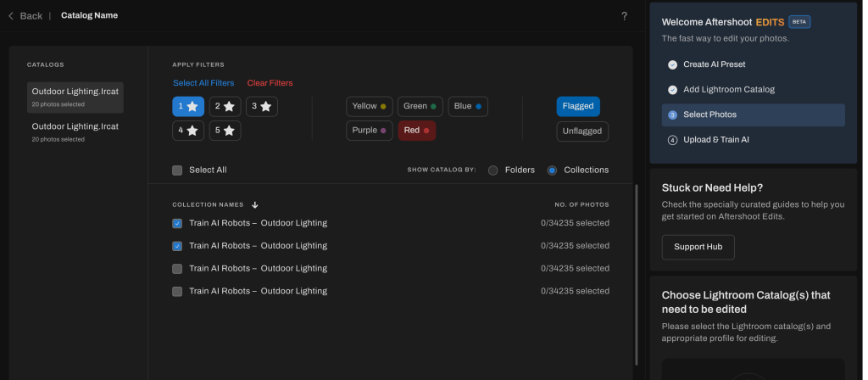The width and height of the screenshot is (868, 380).
Task: Disable the Red color label filter
Action: (417, 131)
